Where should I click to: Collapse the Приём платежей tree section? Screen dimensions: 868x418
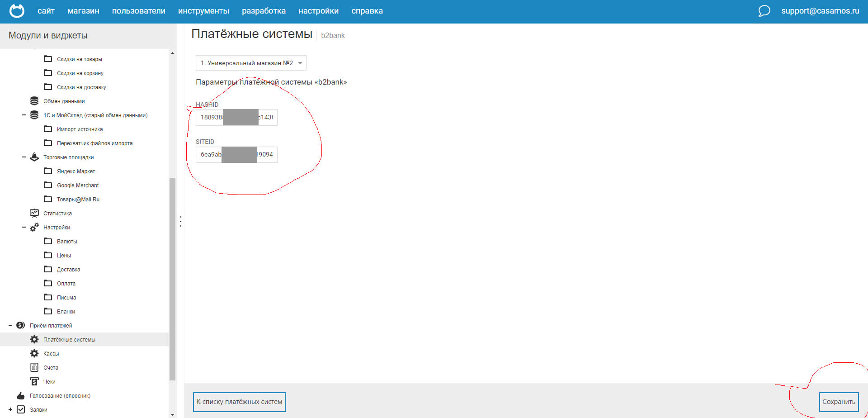point(10,326)
